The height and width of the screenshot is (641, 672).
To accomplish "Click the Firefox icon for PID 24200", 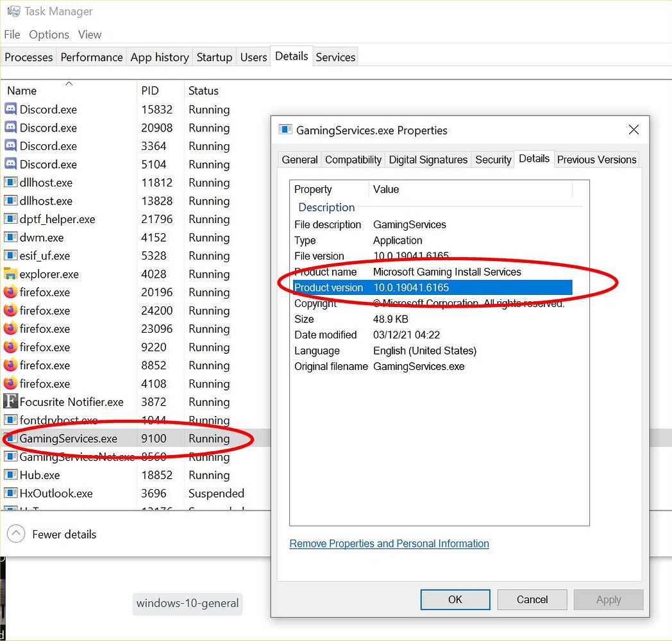I will (x=11, y=310).
